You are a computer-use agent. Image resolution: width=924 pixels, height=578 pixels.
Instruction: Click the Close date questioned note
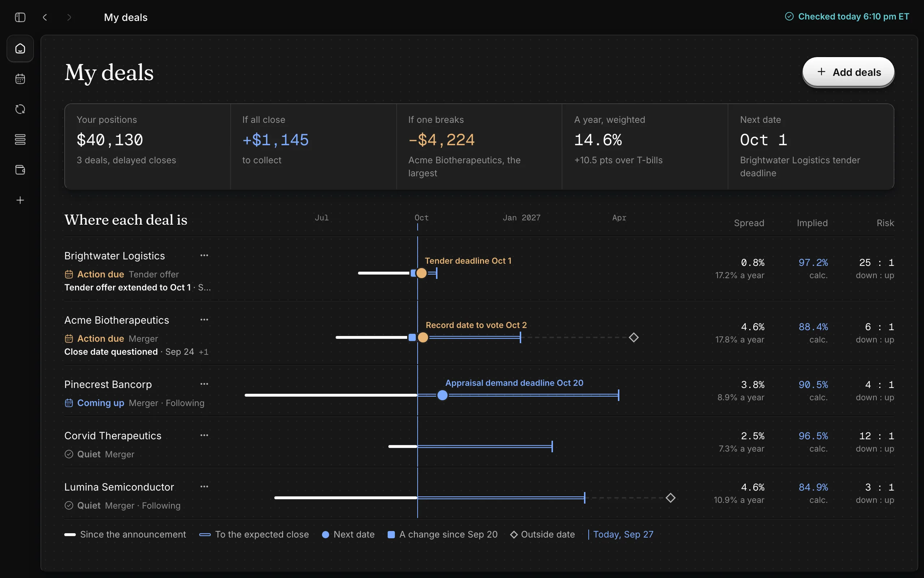coord(111,351)
